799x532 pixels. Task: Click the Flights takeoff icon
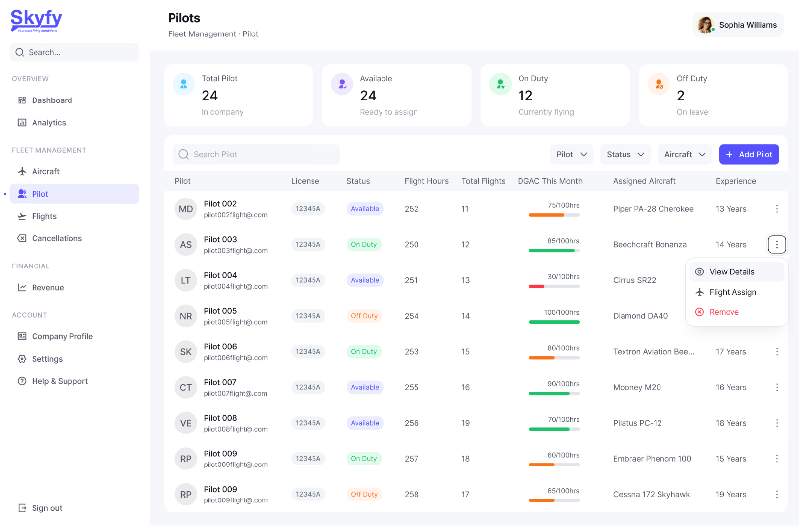22,216
